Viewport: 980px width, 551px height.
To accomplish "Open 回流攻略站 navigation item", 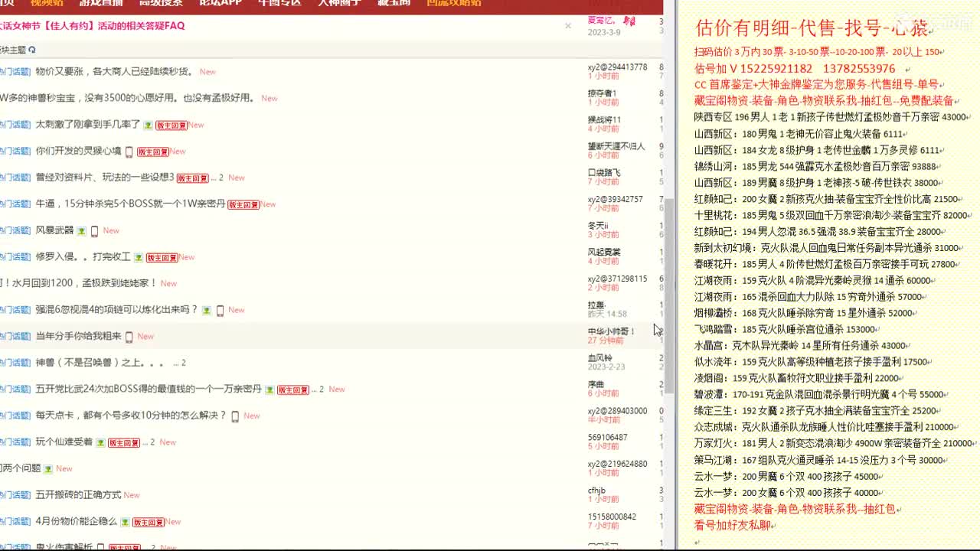I will tap(454, 3).
